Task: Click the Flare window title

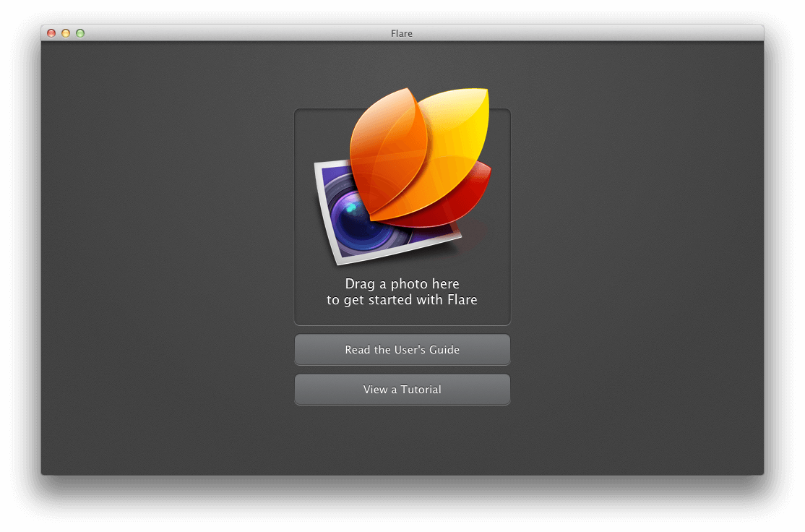Action: pyautogui.click(x=402, y=33)
